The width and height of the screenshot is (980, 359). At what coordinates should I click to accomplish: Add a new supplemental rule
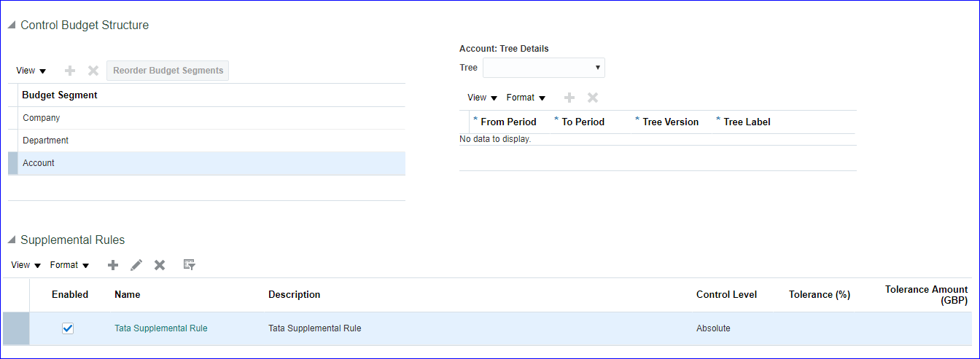[113, 265]
